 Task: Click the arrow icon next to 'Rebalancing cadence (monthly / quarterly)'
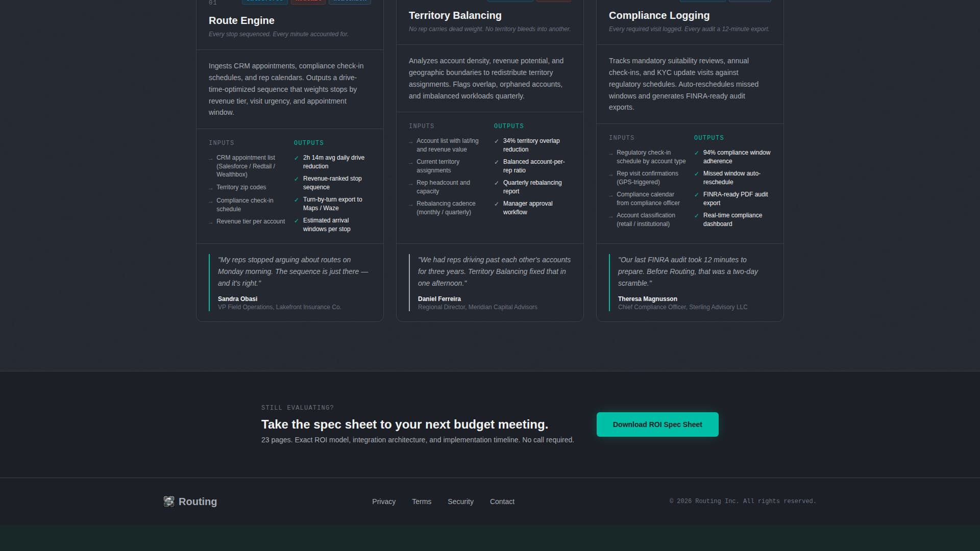click(411, 204)
